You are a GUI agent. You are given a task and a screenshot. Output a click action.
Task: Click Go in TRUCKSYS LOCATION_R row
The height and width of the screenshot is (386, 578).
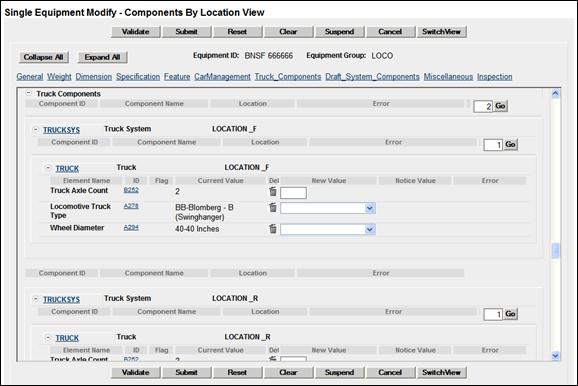coord(511,314)
